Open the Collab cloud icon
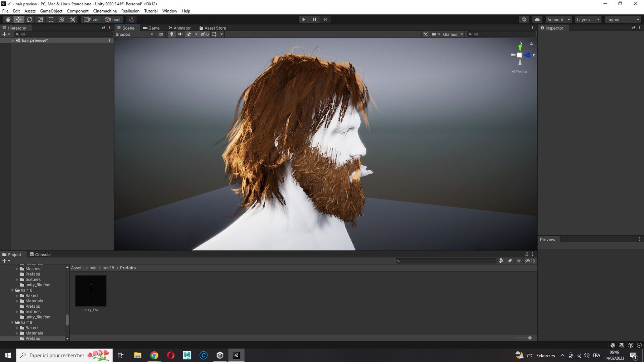 537,20
